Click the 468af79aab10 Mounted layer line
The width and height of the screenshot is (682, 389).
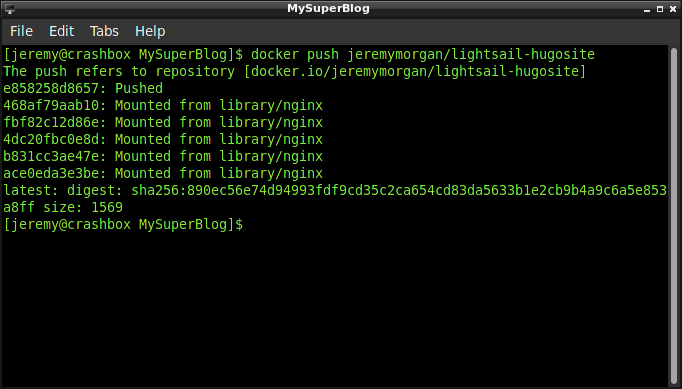[x=163, y=105]
